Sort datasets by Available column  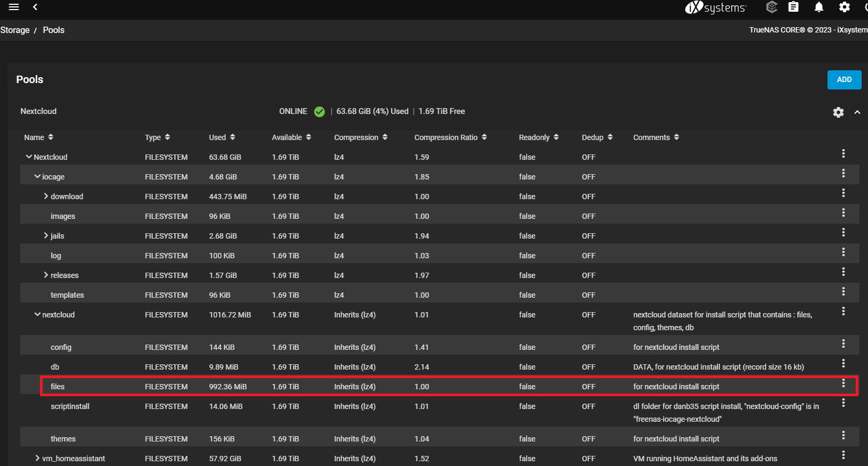(x=291, y=137)
